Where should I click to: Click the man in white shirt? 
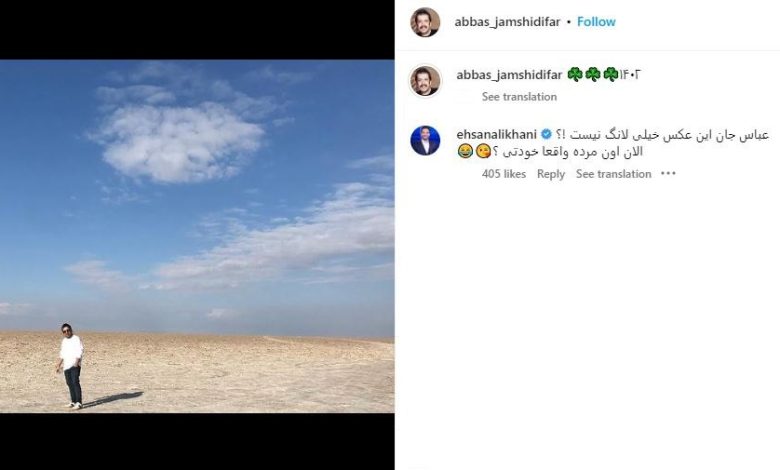71,366
